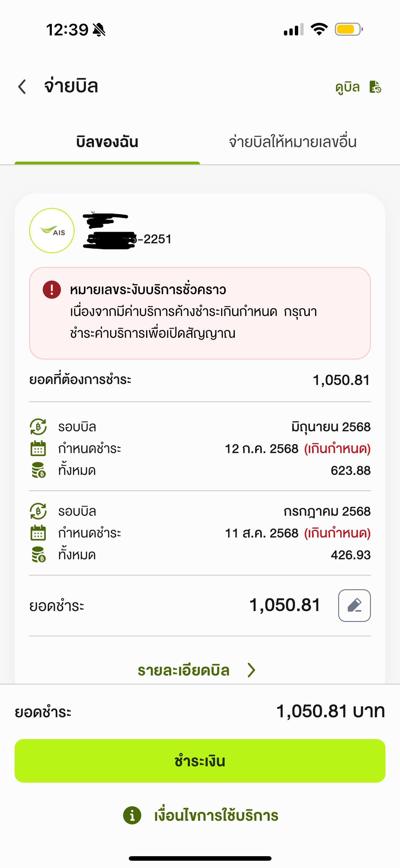The image size is (400, 868).
Task: Open the ดูบิล bill history icon
Action: coord(375,87)
